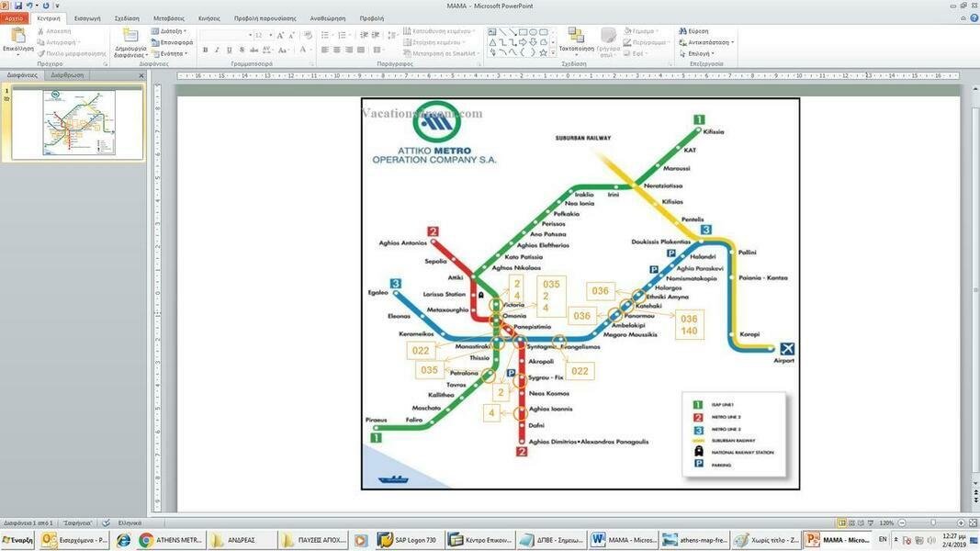Click the save icon in quick access toolbar
The height and width of the screenshot is (551, 980).
(x=18, y=6)
